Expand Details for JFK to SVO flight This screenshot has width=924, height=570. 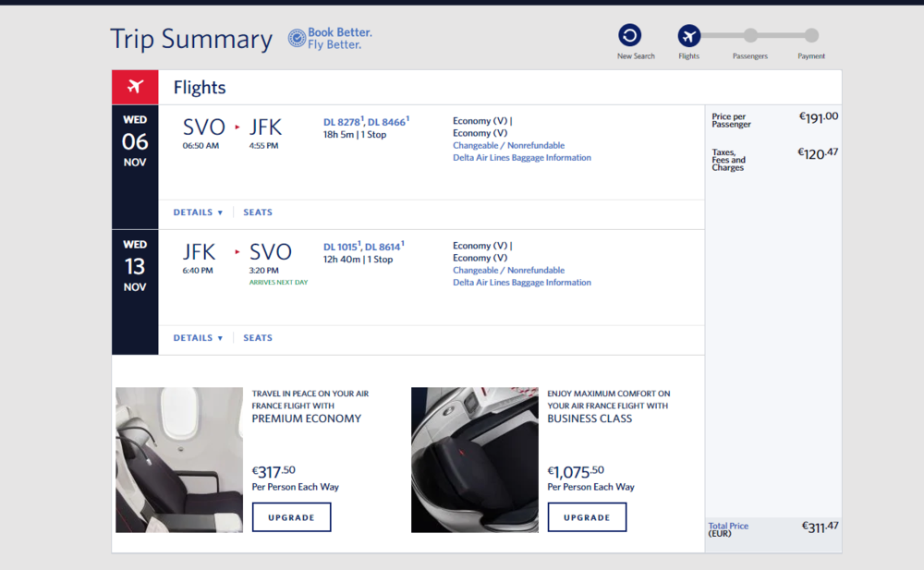click(198, 338)
